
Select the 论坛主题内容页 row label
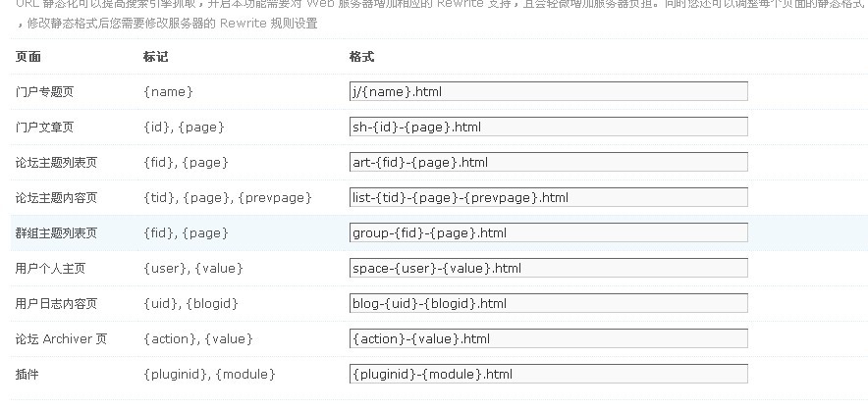[56, 198]
